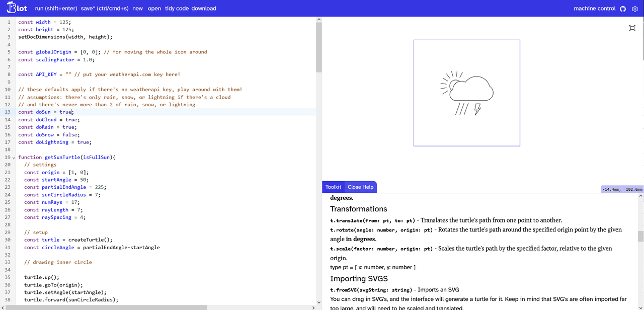Click the editor scroll-down arrow

[x=318, y=302]
